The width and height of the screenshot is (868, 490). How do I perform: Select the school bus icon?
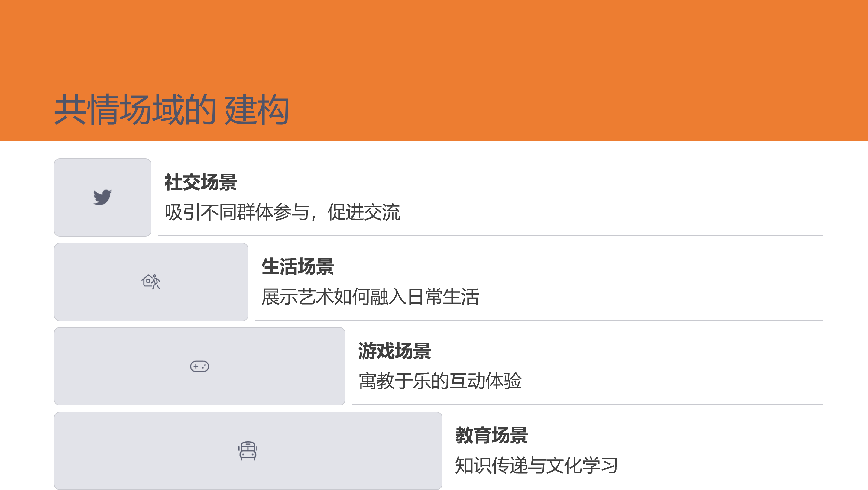pyautogui.click(x=248, y=451)
